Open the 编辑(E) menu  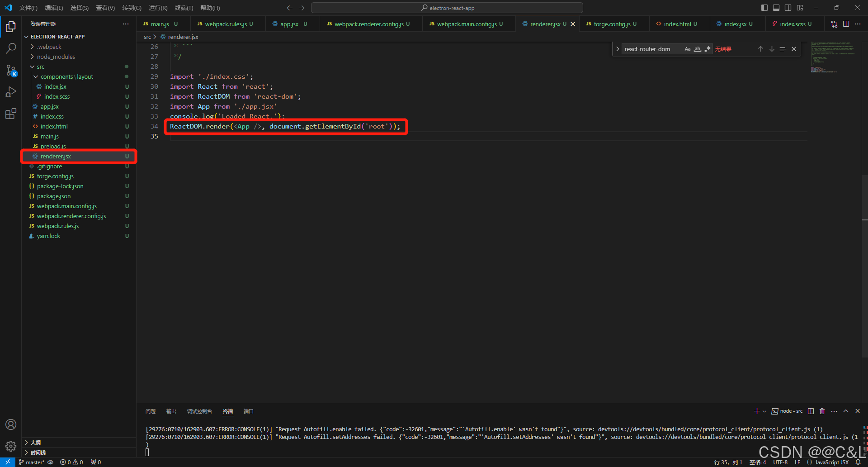coord(54,8)
